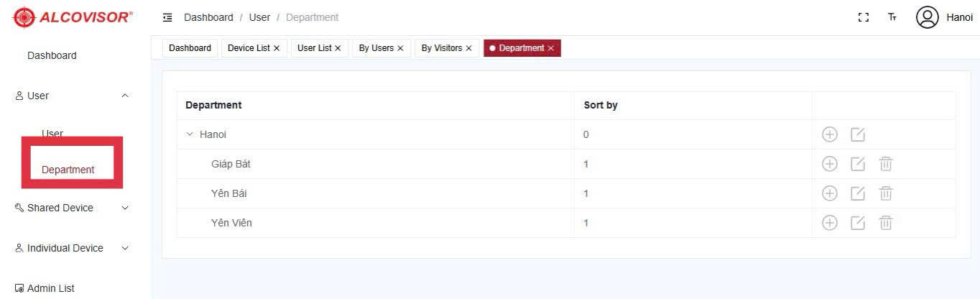
Task: Toggle fullscreen mode icon
Action: [864, 17]
